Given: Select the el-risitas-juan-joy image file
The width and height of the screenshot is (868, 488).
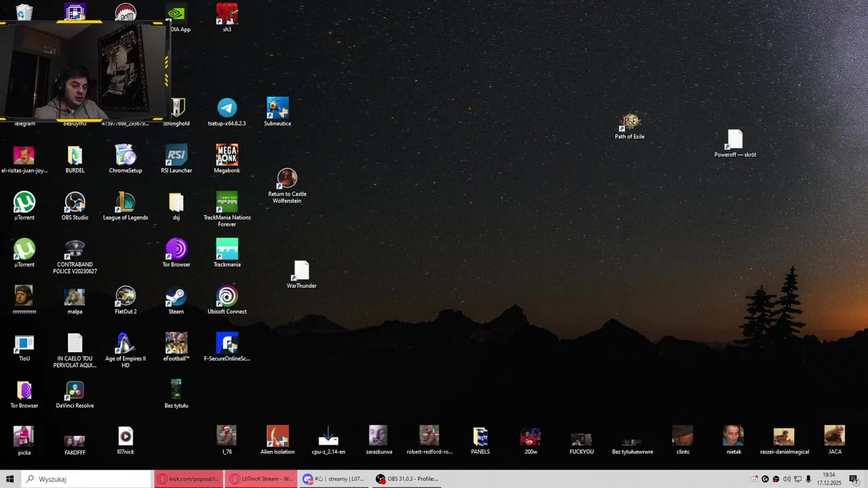Looking at the screenshot, I should (24, 159).
